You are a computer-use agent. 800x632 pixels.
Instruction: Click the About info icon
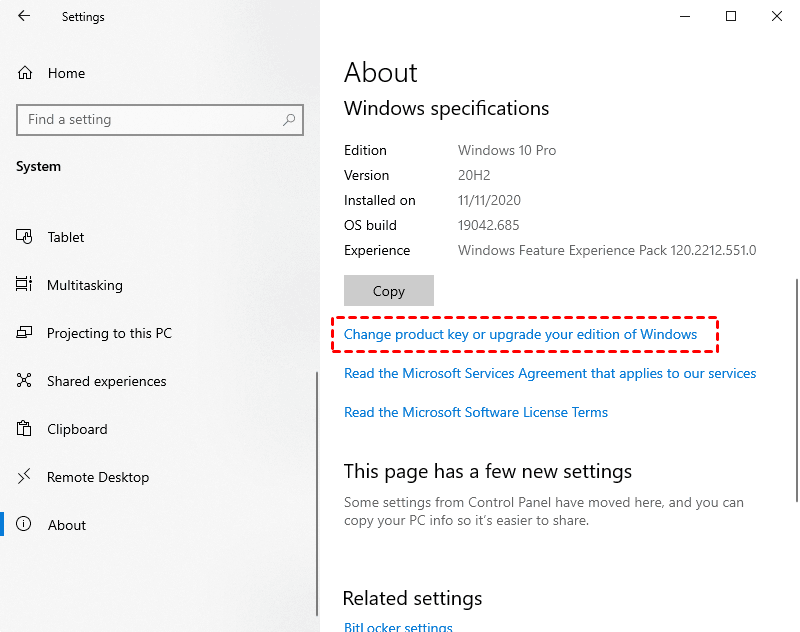[x=24, y=524]
